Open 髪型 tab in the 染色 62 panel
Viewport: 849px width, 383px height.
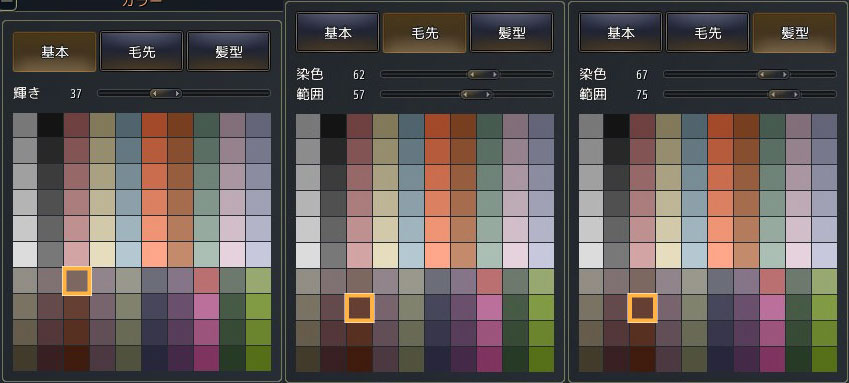511,33
